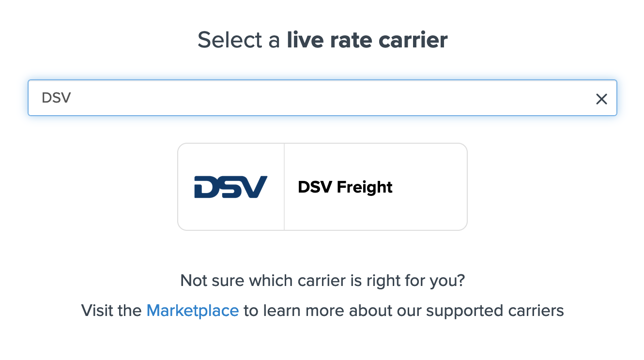Open the Marketplace link

click(x=193, y=310)
